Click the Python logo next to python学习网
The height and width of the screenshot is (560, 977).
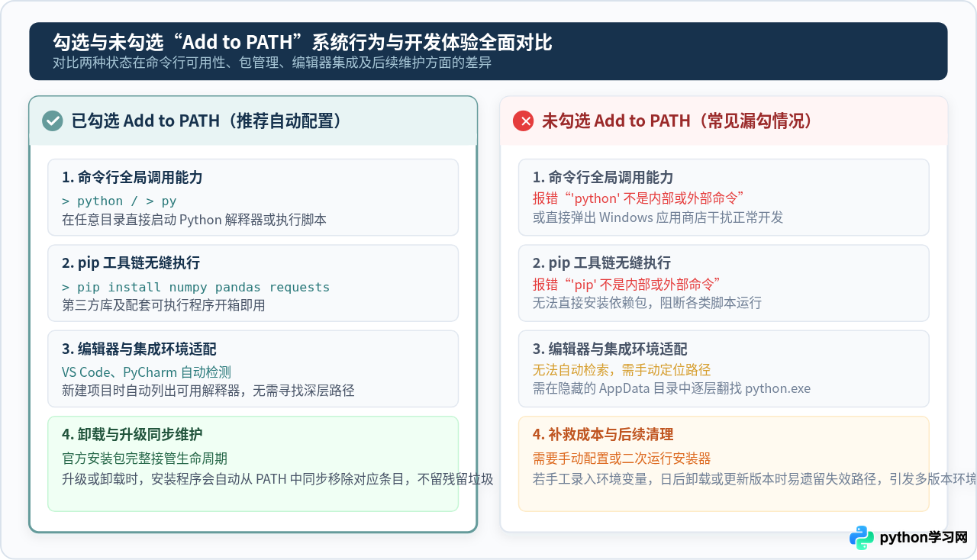862,537
